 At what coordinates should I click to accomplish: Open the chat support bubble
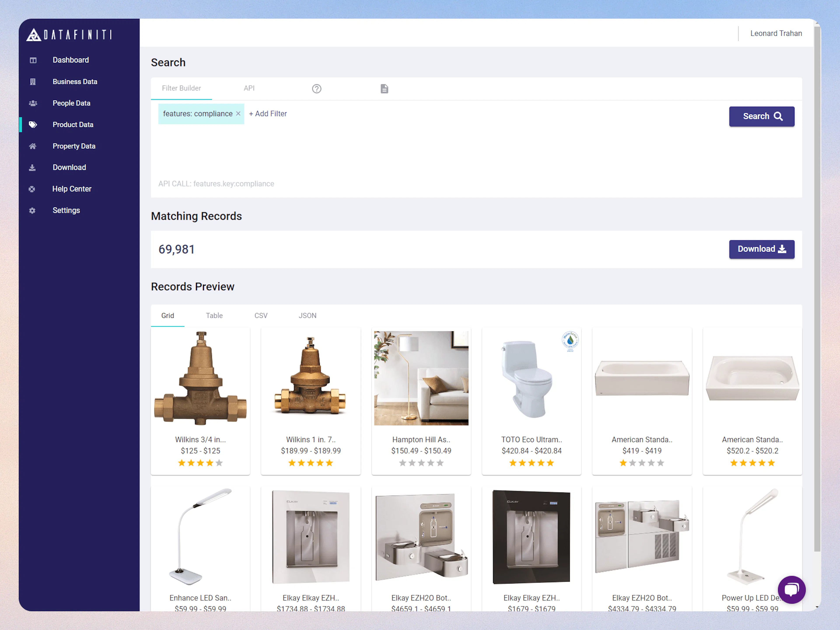(792, 589)
